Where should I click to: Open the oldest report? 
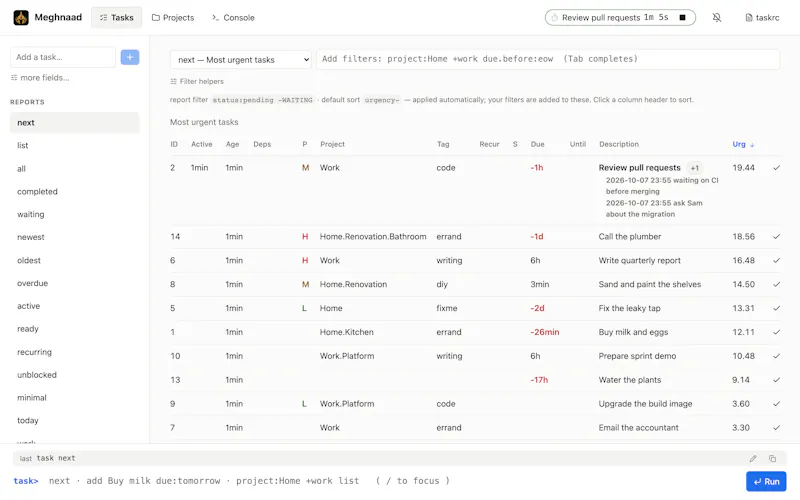tap(74, 260)
